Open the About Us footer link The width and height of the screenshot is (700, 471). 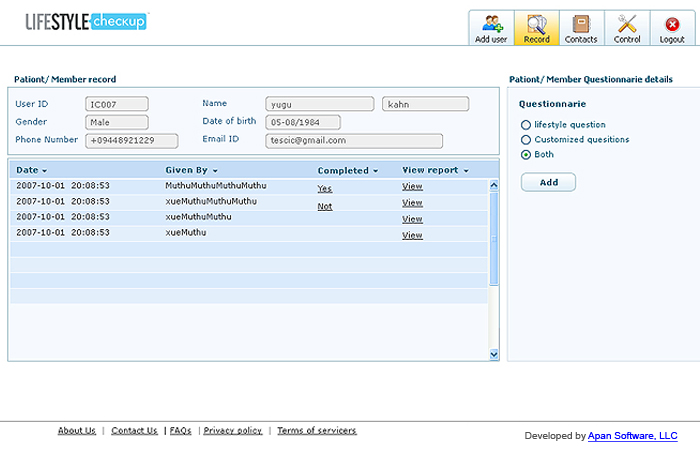pyautogui.click(x=77, y=430)
